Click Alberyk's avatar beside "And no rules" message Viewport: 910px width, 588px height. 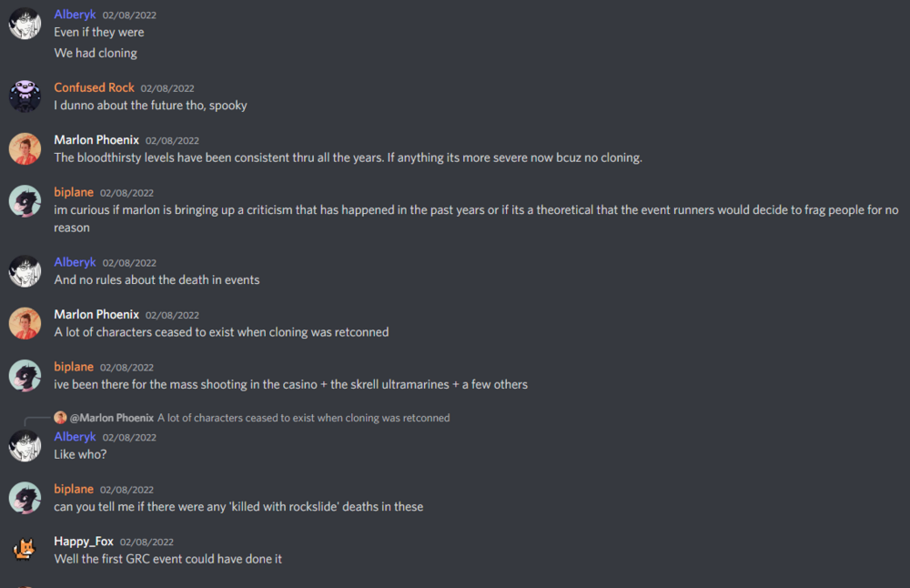[x=25, y=270]
